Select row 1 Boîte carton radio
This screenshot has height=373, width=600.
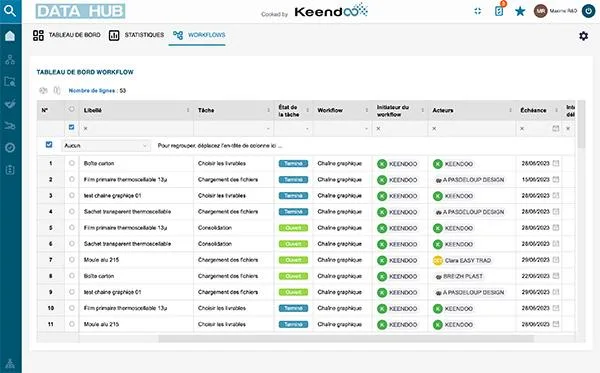72,163
